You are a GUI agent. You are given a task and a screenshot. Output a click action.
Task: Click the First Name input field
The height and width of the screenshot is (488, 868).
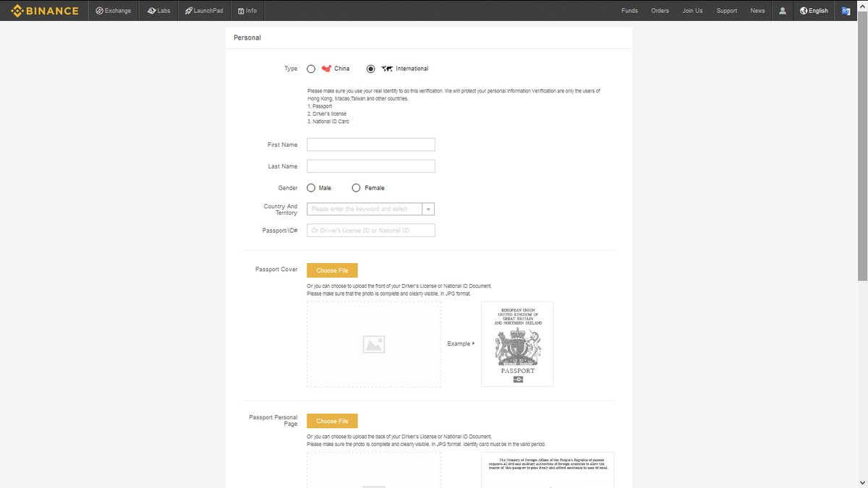click(371, 145)
